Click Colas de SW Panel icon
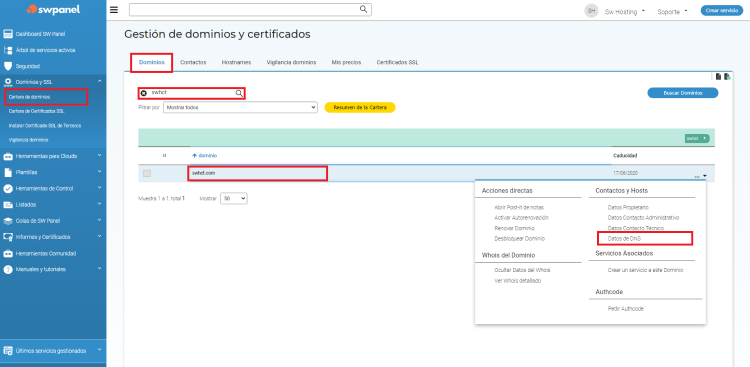This screenshot has width=750, height=367. point(8,221)
